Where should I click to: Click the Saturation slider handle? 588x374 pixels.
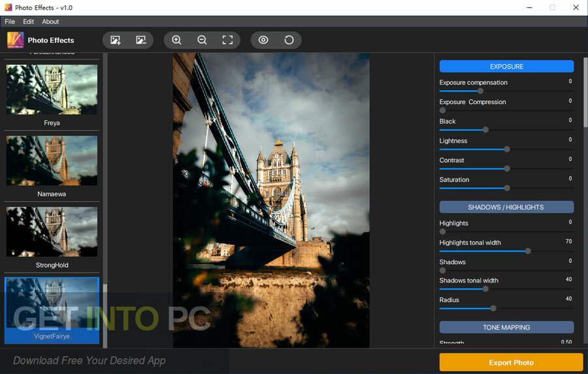pyautogui.click(x=507, y=188)
